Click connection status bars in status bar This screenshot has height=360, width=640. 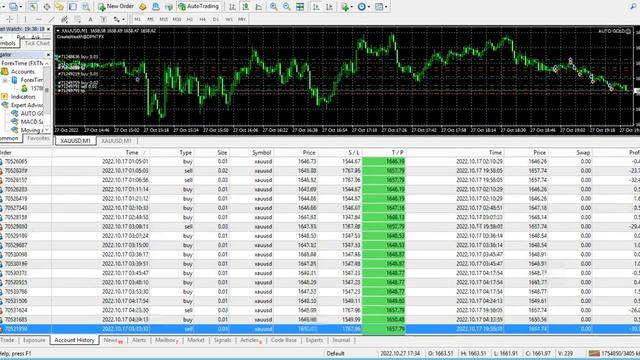(593, 353)
